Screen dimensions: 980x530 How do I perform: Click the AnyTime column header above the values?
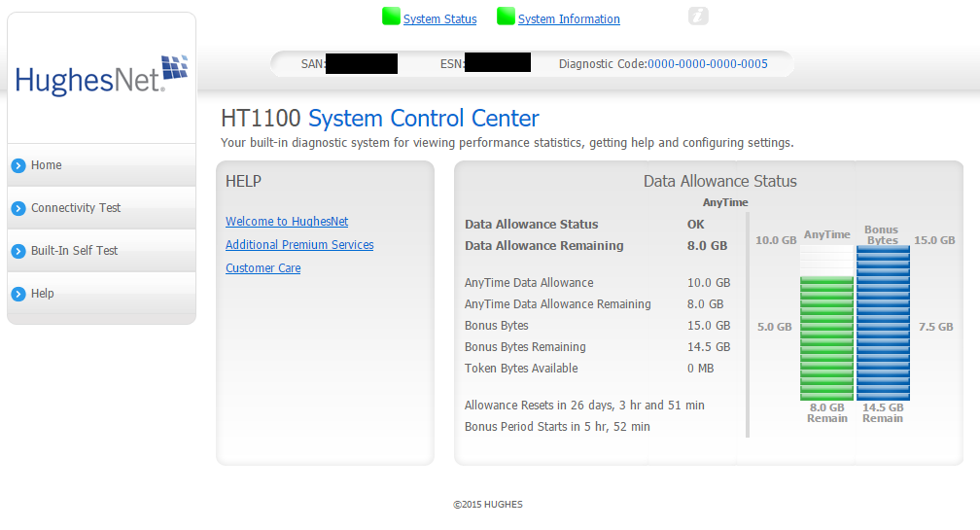725,202
